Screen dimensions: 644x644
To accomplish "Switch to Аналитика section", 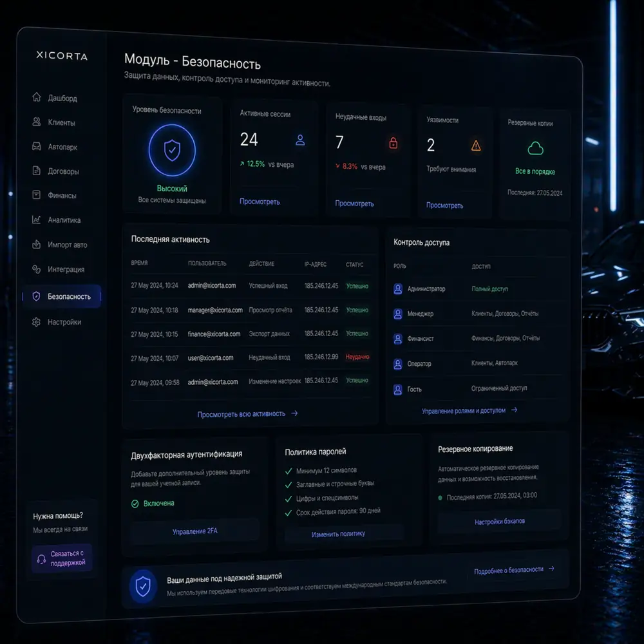I will click(56, 220).
